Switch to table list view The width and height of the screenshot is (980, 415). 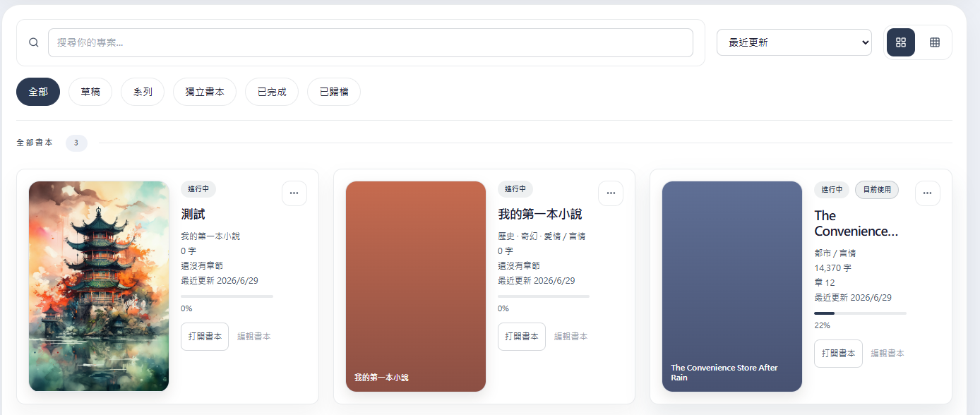pos(935,42)
